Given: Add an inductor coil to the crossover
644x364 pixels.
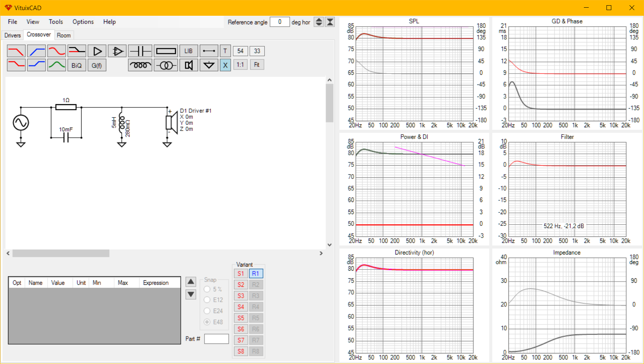Looking at the screenshot, I should [140, 65].
